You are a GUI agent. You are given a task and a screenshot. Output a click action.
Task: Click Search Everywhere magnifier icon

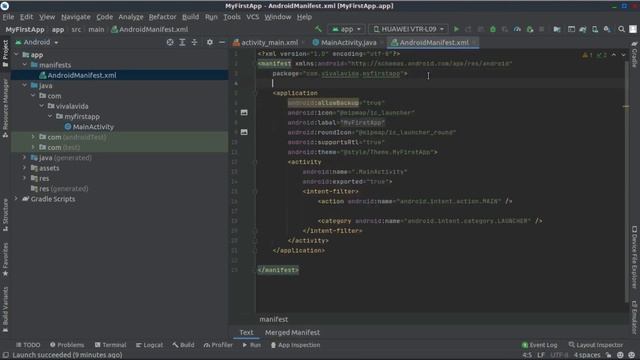click(621, 29)
